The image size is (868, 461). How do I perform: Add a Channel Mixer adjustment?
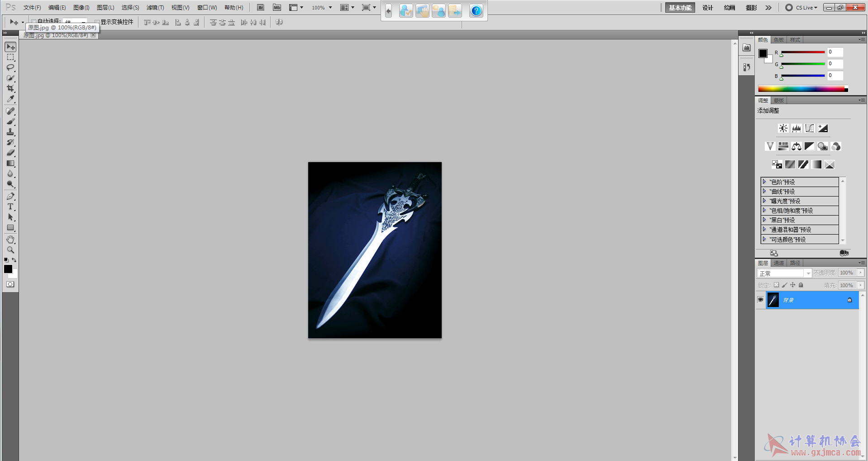point(836,146)
